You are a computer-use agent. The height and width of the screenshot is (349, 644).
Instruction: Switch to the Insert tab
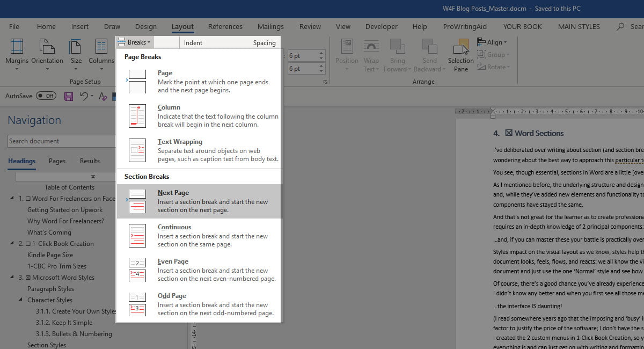click(80, 26)
